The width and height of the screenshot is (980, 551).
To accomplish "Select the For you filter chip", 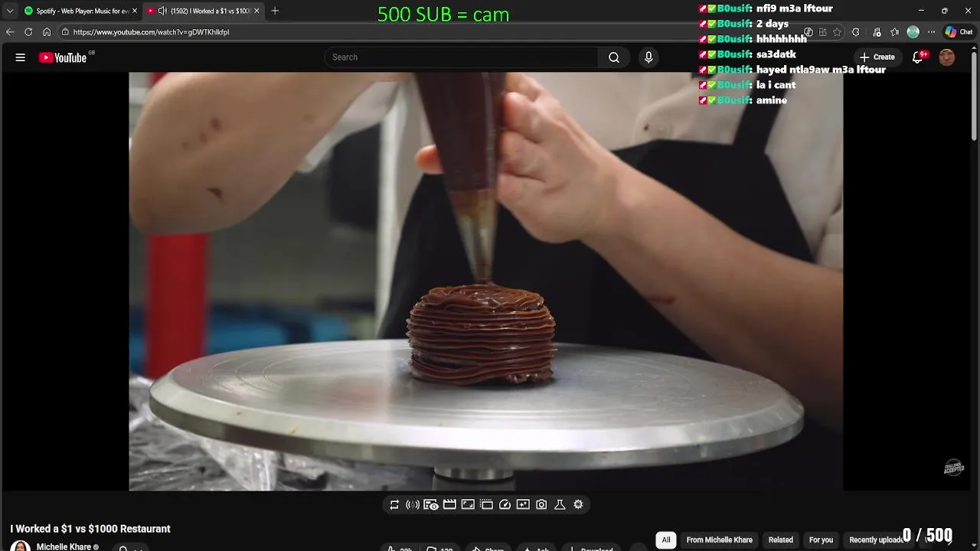I will (x=821, y=540).
